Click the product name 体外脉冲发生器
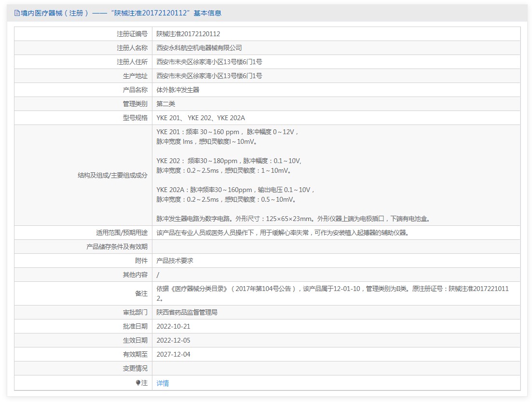 (x=177, y=90)
